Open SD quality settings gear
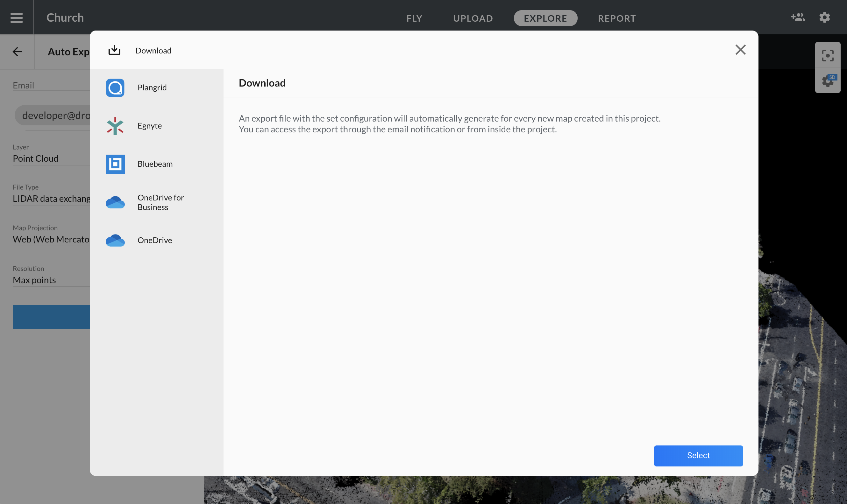 [828, 80]
